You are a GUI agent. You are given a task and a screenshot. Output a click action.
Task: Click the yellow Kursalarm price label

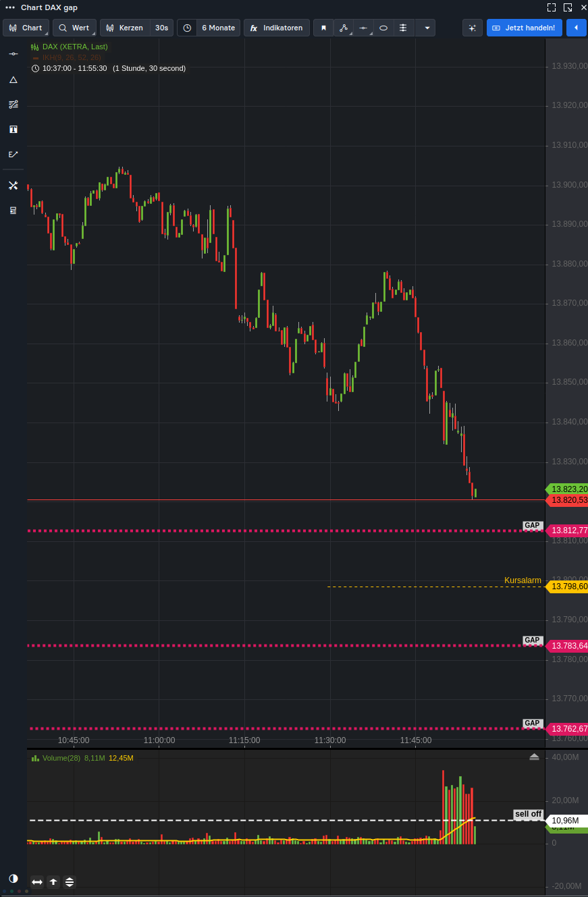[568, 587]
